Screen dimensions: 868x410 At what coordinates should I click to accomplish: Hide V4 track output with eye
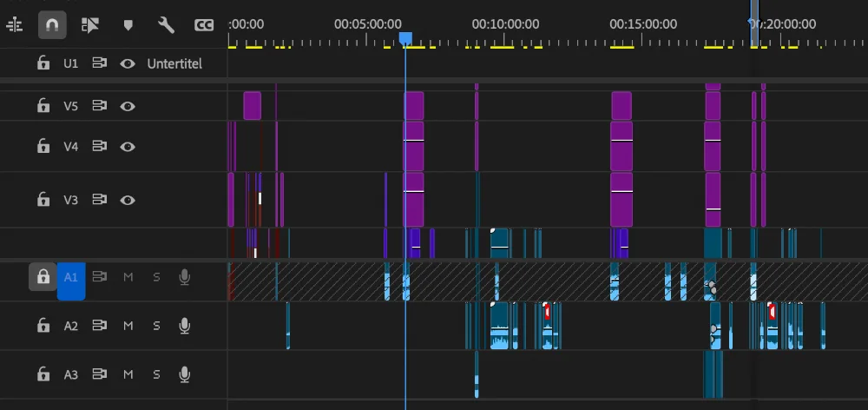(128, 147)
